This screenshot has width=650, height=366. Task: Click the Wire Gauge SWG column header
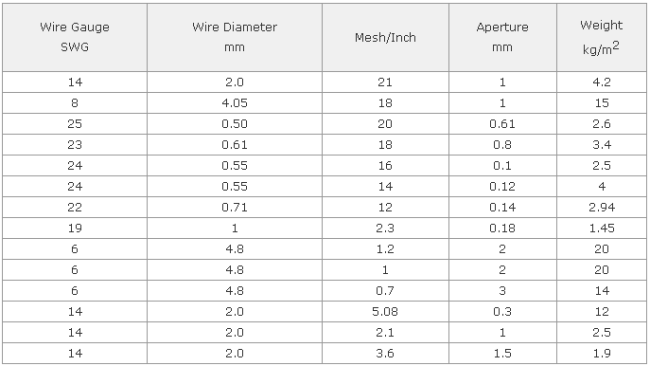tap(75, 37)
